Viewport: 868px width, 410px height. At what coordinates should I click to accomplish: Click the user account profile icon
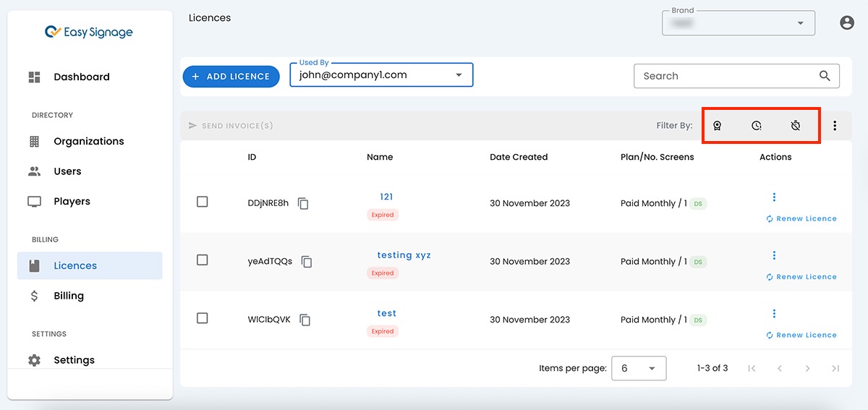[x=847, y=23]
